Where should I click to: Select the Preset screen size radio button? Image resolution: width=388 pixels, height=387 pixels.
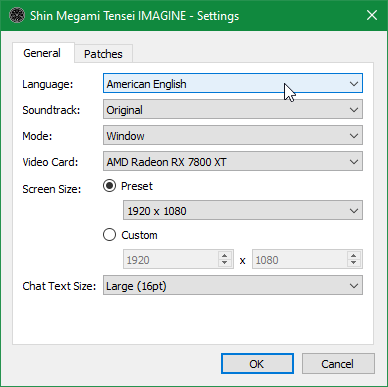coord(109,186)
